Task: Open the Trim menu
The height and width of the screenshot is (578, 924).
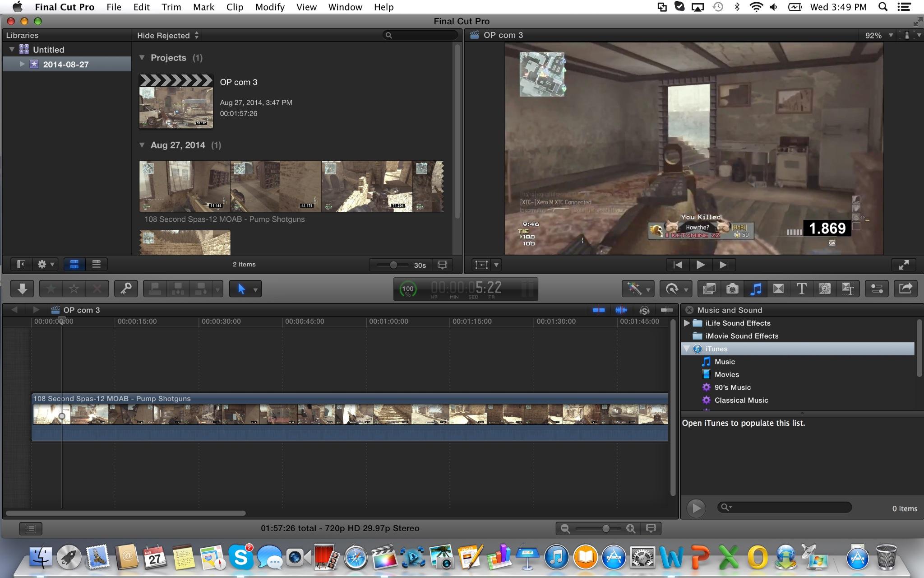Action: click(x=171, y=7)
